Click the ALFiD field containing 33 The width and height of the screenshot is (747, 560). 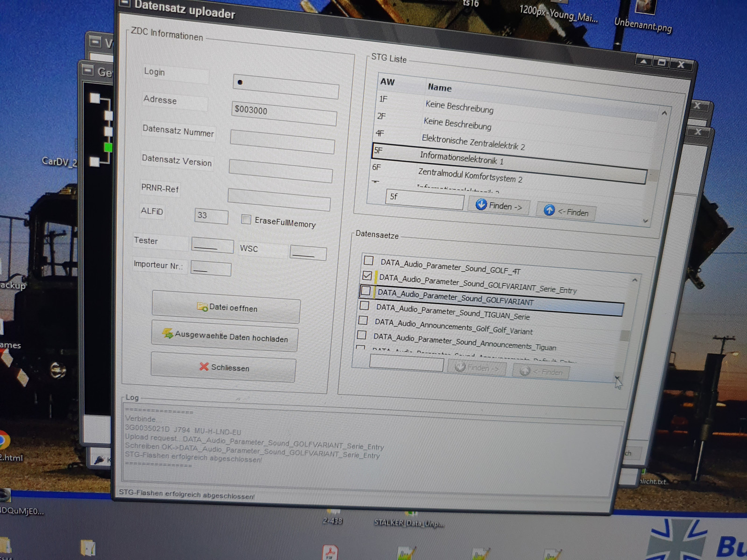(211, 216)
